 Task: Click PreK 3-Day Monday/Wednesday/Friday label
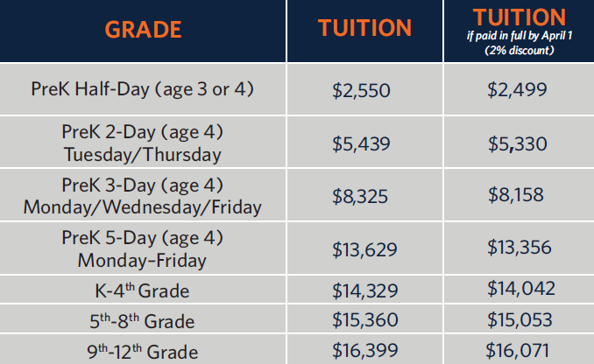point(144,196)
